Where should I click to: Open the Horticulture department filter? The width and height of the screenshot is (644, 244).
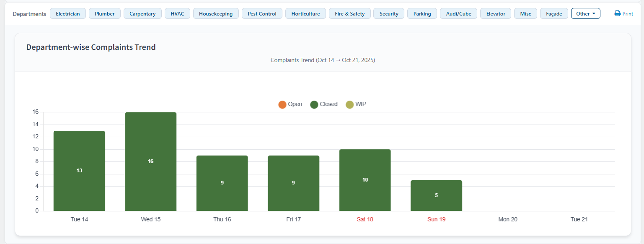click(305, 13)
